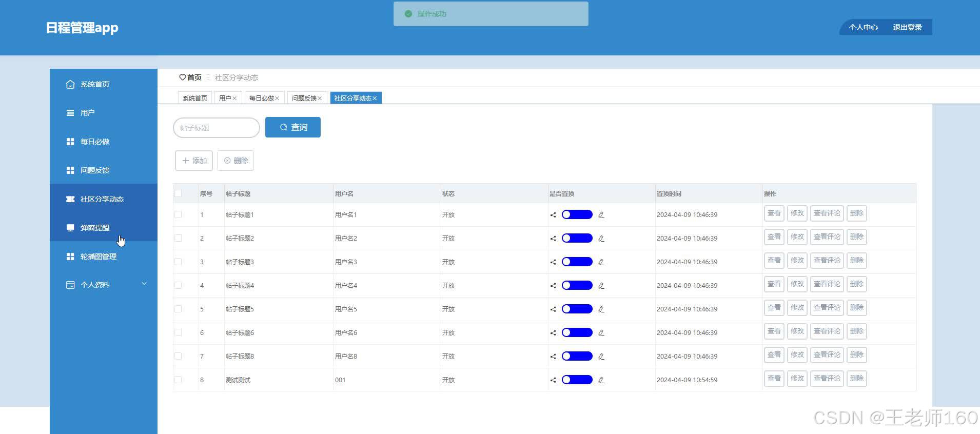Click the timestamp 2024-04-09 10:54:59
This screenshot has height=434, width=980.
[687, 380]
